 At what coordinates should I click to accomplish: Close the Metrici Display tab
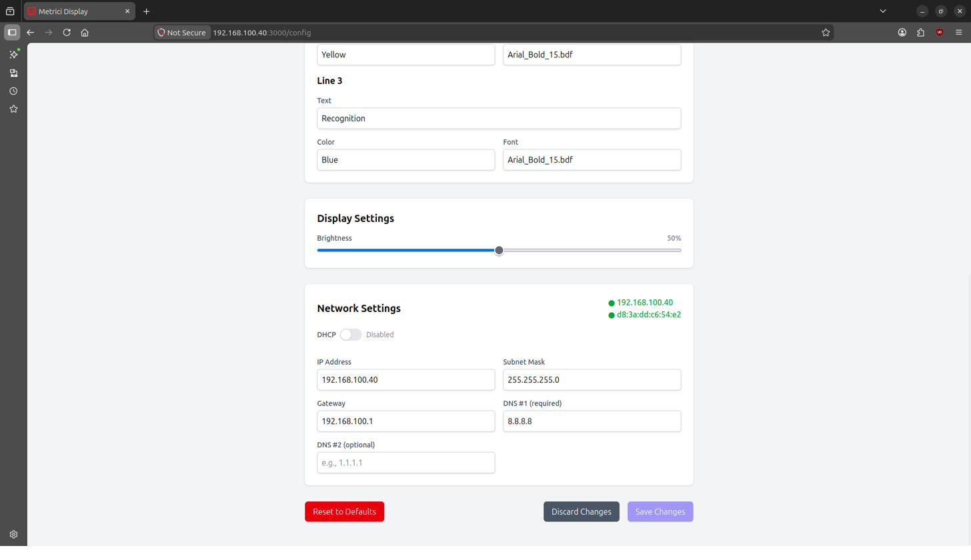(x=127, y=11)
